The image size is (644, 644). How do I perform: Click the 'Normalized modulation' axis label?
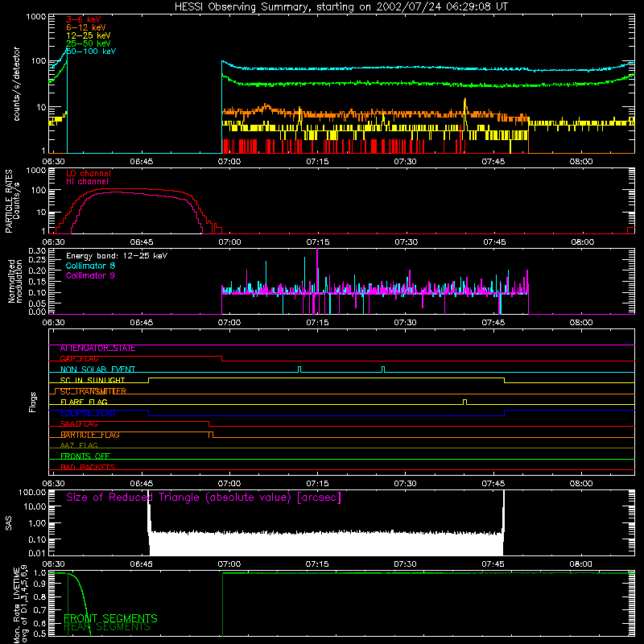pyautogui.click(x=14, y=281)
